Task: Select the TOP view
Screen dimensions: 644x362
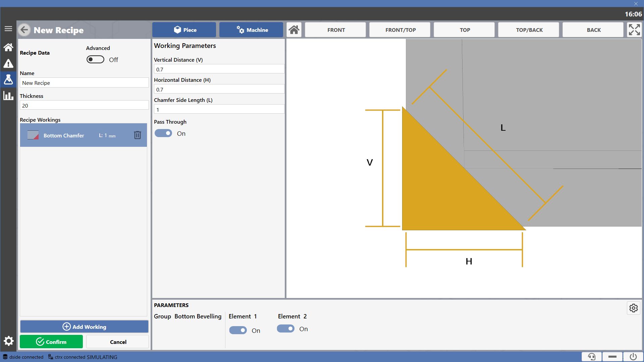Action: click(464, 30)
